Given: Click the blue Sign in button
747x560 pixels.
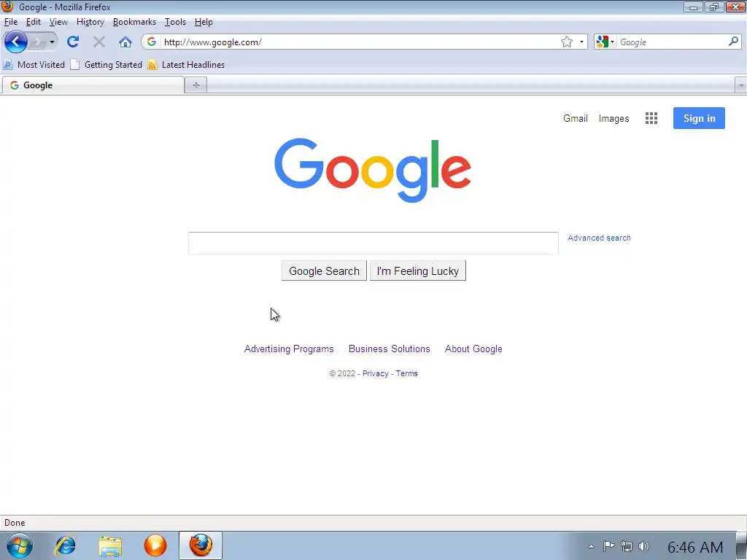Looking at the screenshot, I should pyautogui.click(x=699, y=118).
